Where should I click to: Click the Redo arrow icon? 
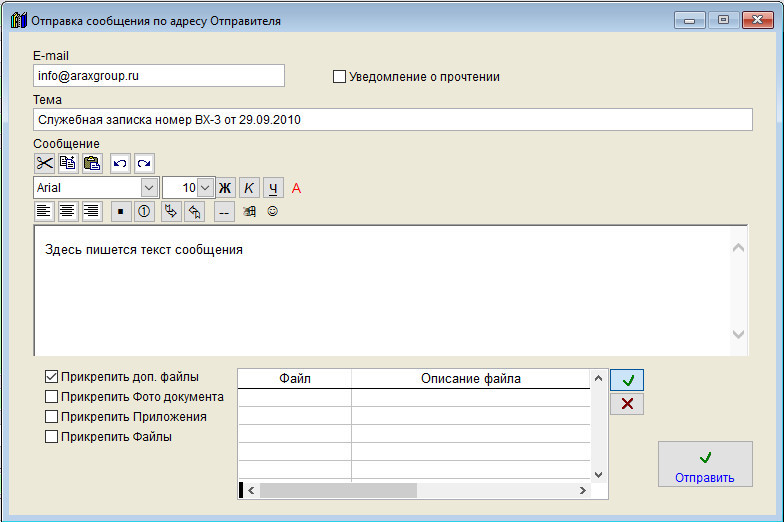click(144, 163)
